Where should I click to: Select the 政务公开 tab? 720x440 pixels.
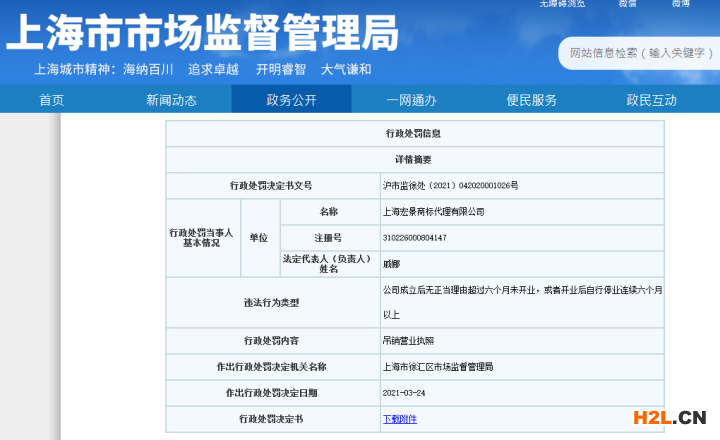click(x=292, y=100)
